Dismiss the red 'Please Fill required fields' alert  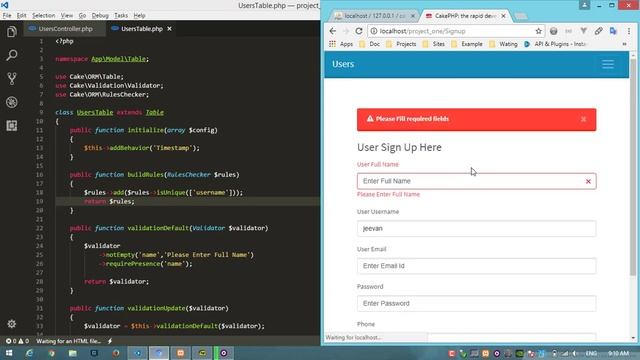pyautogui.click(x=584, y=119)
